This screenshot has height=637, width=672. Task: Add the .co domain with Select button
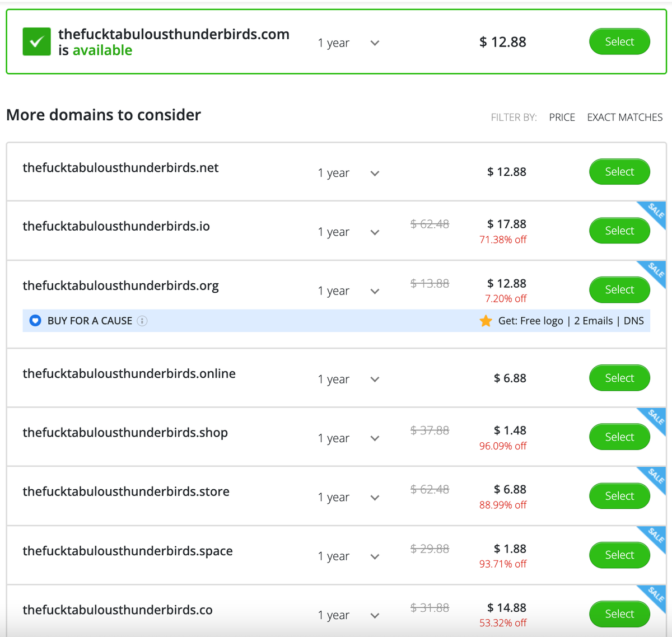coord(619,614)
